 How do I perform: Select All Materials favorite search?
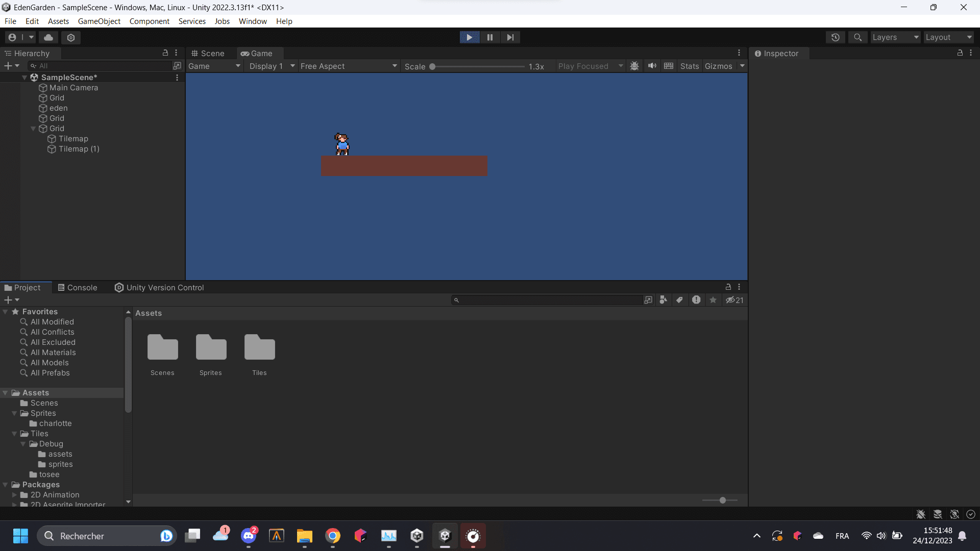[53, 353]
